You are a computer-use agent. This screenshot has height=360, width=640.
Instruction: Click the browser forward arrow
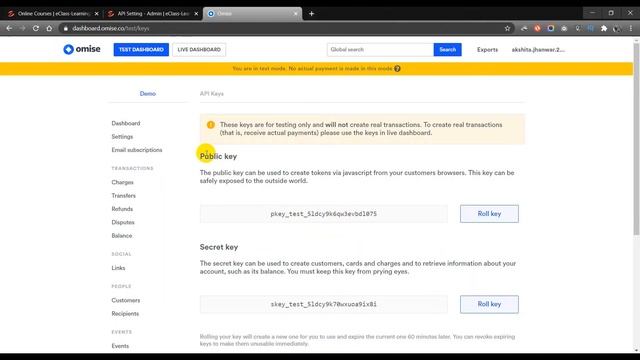tap(22, 28)
